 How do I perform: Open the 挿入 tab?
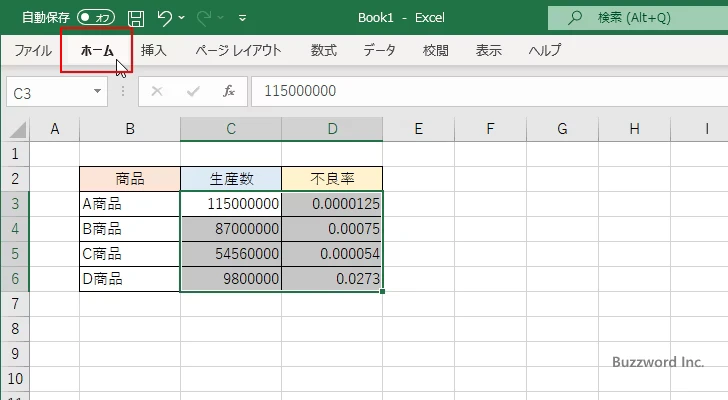tap(154, 50)
